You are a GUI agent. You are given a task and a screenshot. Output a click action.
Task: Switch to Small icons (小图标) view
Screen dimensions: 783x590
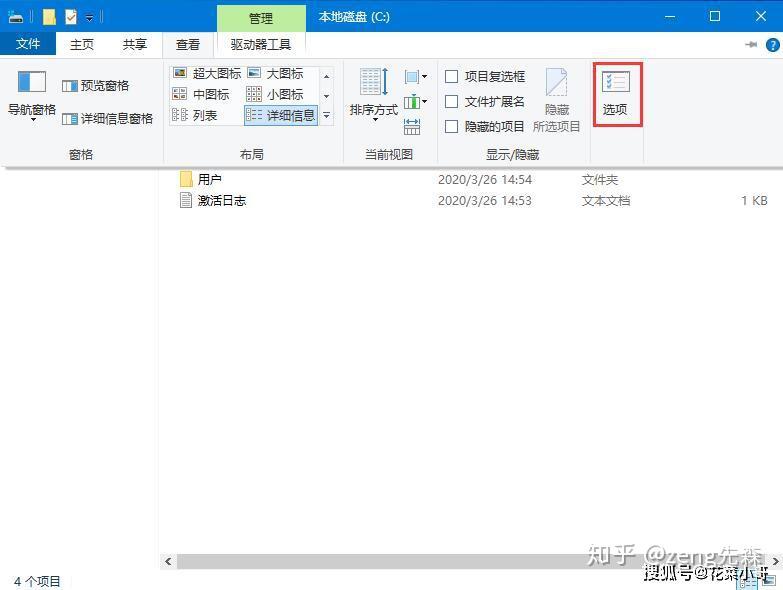coord(275,94)
